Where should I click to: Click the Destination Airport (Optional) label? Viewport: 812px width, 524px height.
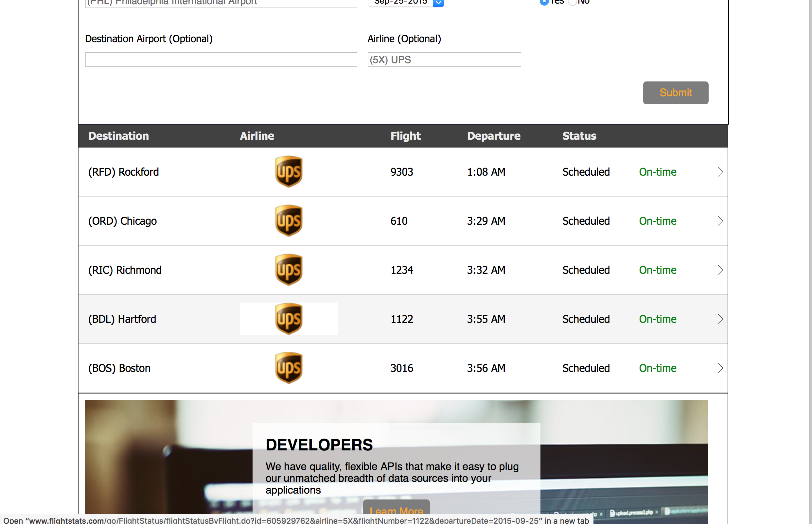point(149,39)
